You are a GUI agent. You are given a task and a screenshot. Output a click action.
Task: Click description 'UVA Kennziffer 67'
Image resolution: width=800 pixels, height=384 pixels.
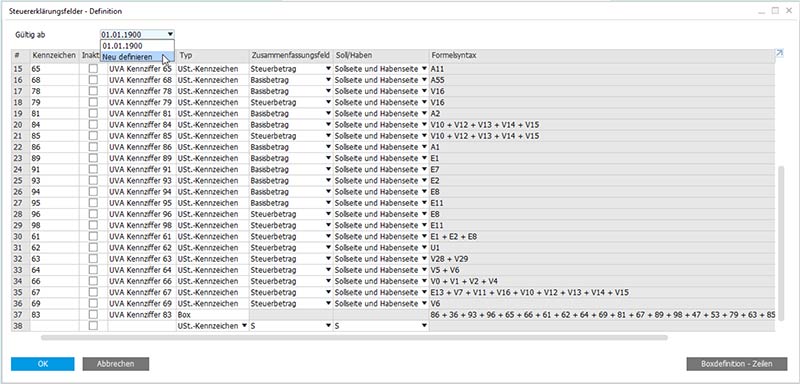[140, 293]
